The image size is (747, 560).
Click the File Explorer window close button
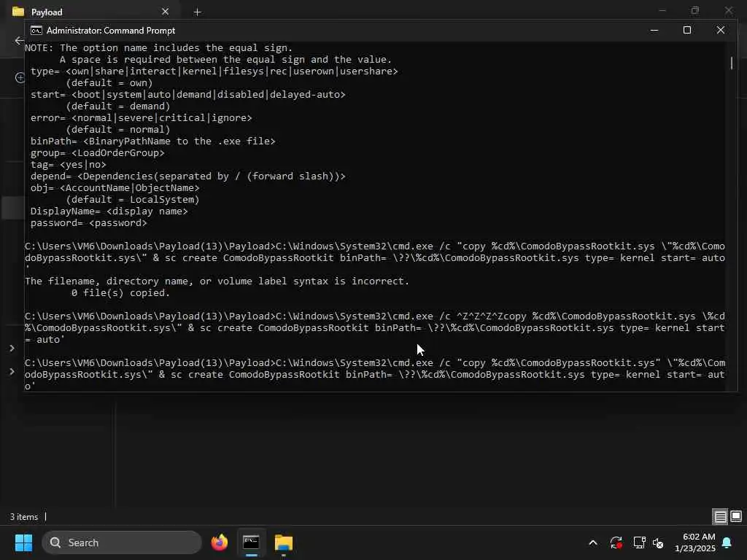point(729,10)
